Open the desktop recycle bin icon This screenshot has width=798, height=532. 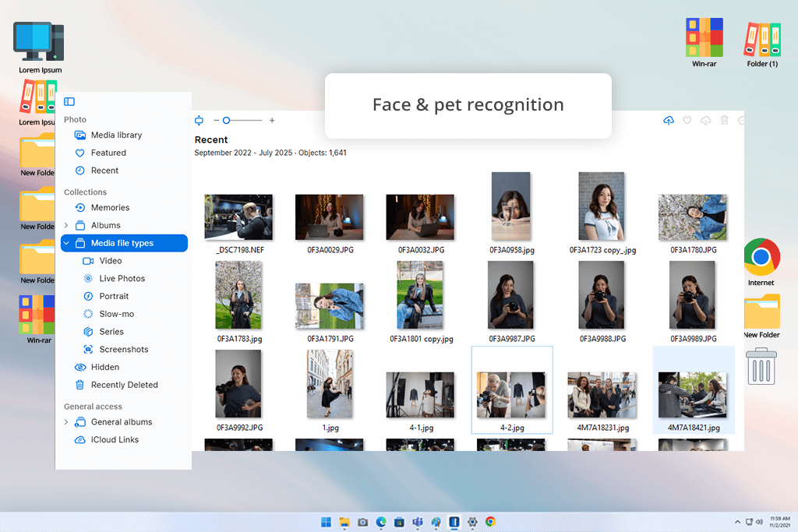(761, 366)
